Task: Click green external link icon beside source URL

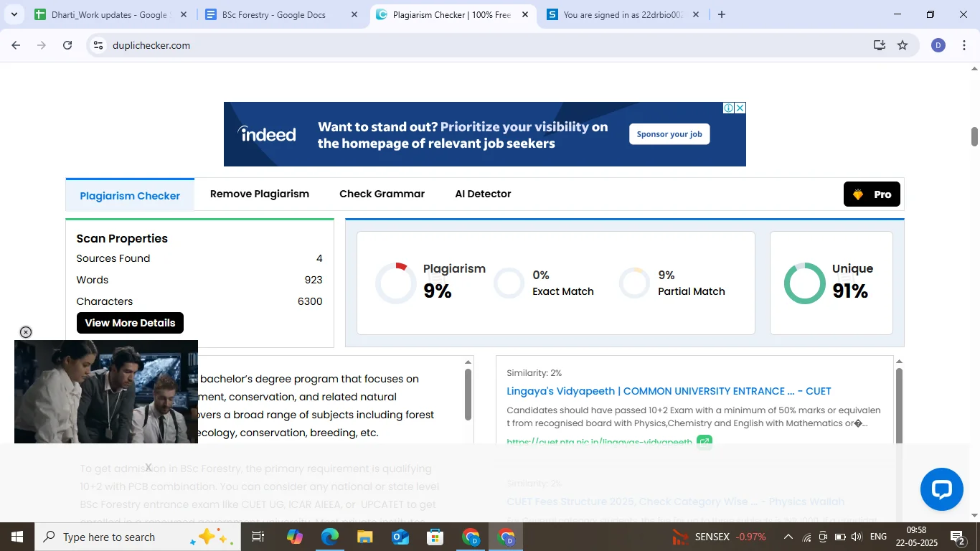Action: 705,441
